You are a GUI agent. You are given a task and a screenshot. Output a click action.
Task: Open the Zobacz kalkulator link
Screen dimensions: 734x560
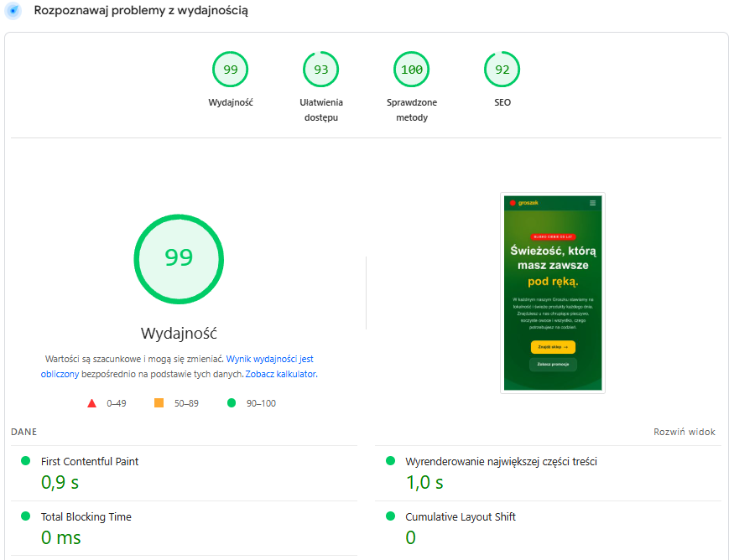[281, 374]
